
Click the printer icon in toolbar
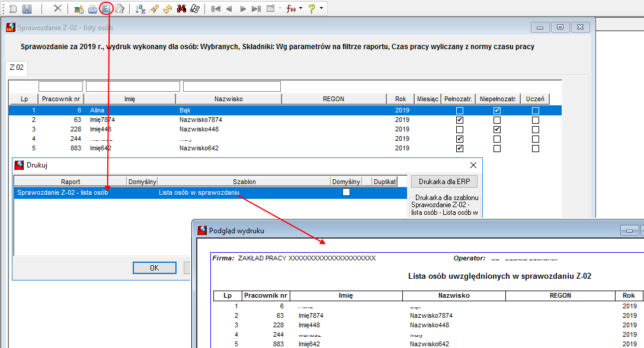pyautogui.click(x=93, y=9)
